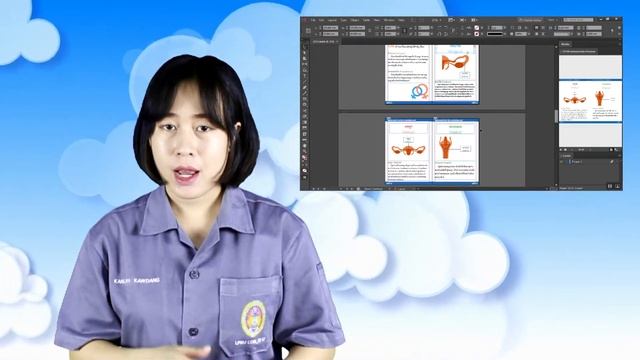The image size is (640, 360).
Task: Click the X position field in control panel
Action: [x=330, y=28]
